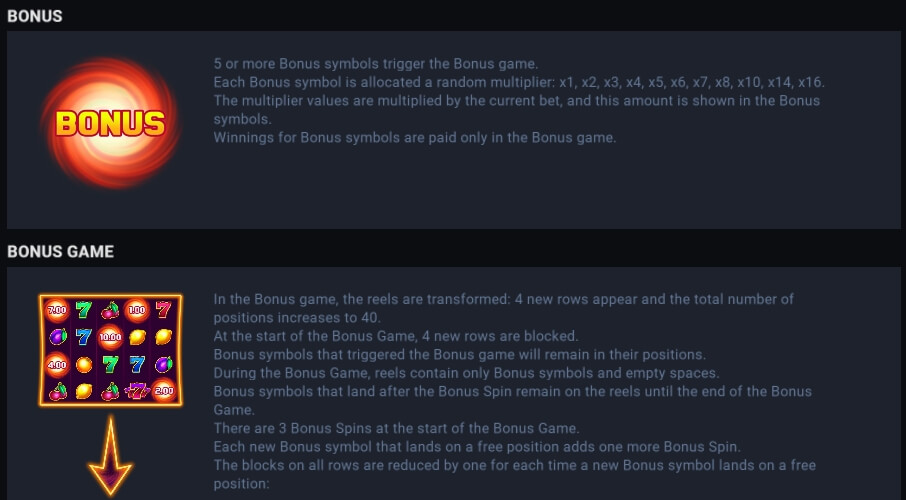Select the orange fruit symbol on the reels
This screenshot has height=500, width=906.
(x=84, y=364)
